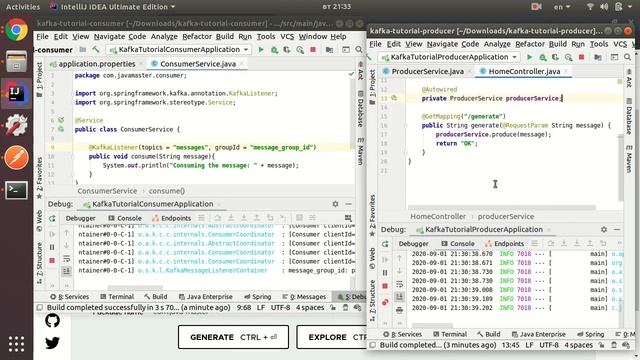This screenshot has height=360, width=640.
Task: Open consumer Maven side panel
Action: coord(360,152)
